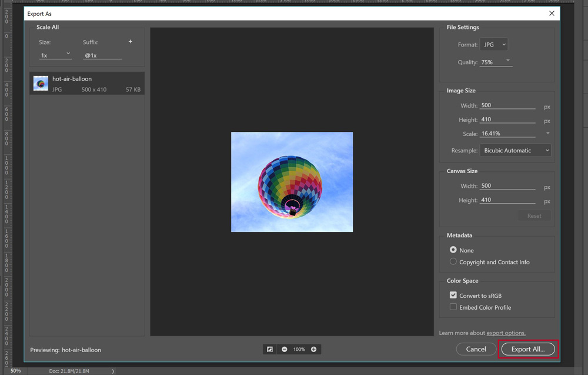
Task: Click the Cancel button
Action: pyautogui.click(x=476, y=349)
